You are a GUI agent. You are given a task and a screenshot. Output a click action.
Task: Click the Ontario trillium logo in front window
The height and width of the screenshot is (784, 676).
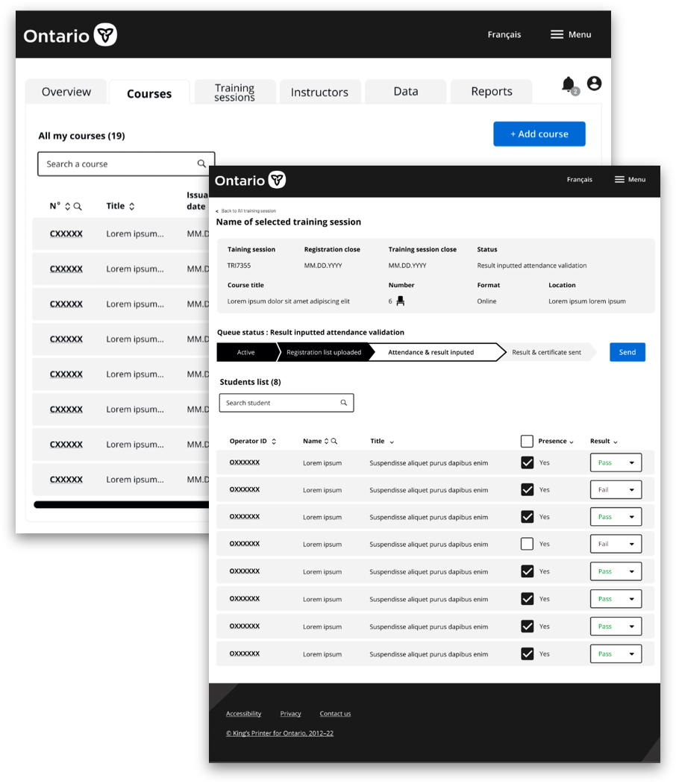pyautogui.click(x=277, y=180)
